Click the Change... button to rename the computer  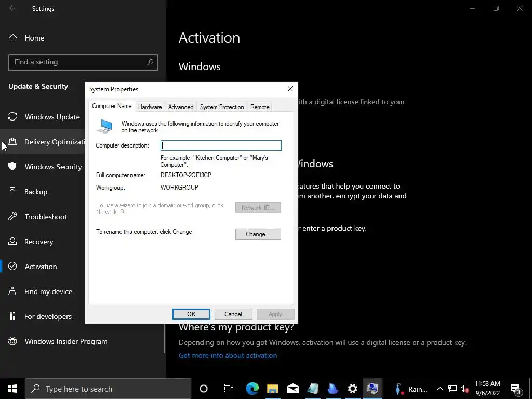pyautogui.click(x=258, y=234)
